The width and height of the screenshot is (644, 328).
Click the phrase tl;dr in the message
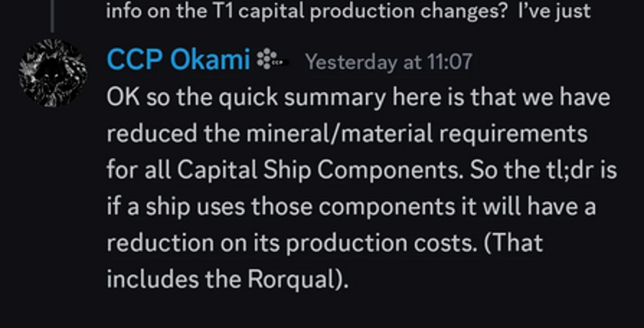(x=563, y=170)
